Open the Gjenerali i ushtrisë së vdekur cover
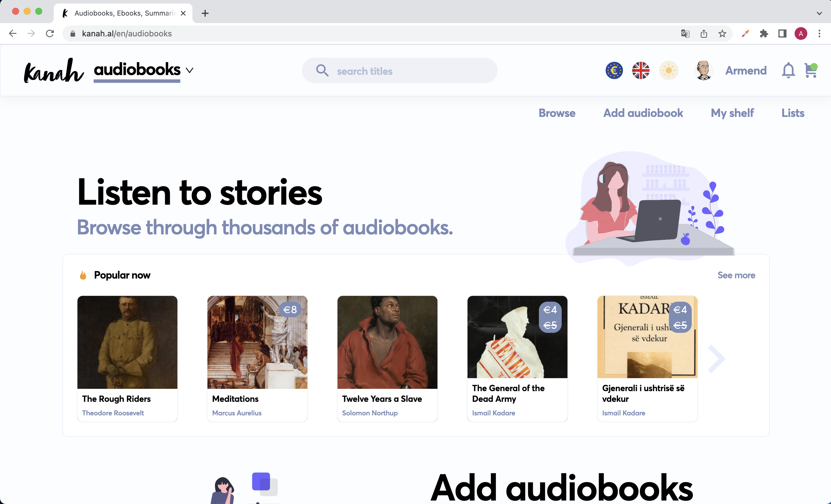The image size is (831, 504). pos(647,337)
